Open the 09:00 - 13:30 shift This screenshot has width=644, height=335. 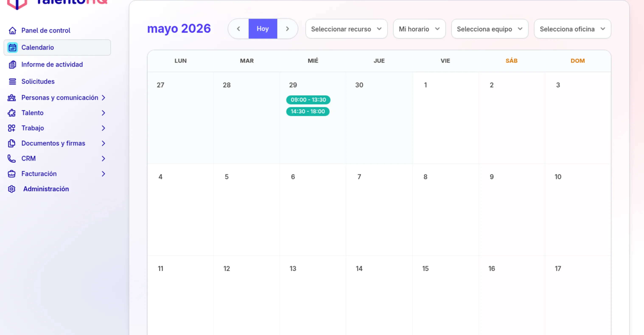point(308,100)
